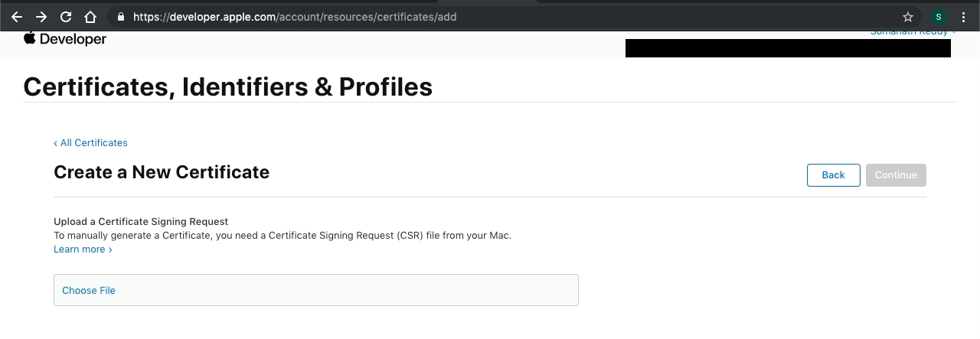Return to All Certificates

coord(90,143)
